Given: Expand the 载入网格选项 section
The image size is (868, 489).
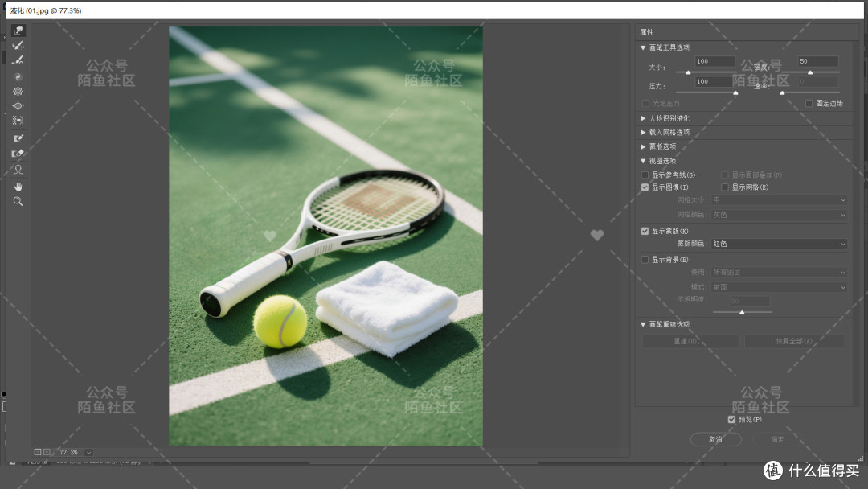Looking at the screenshot, I should 643,133.
